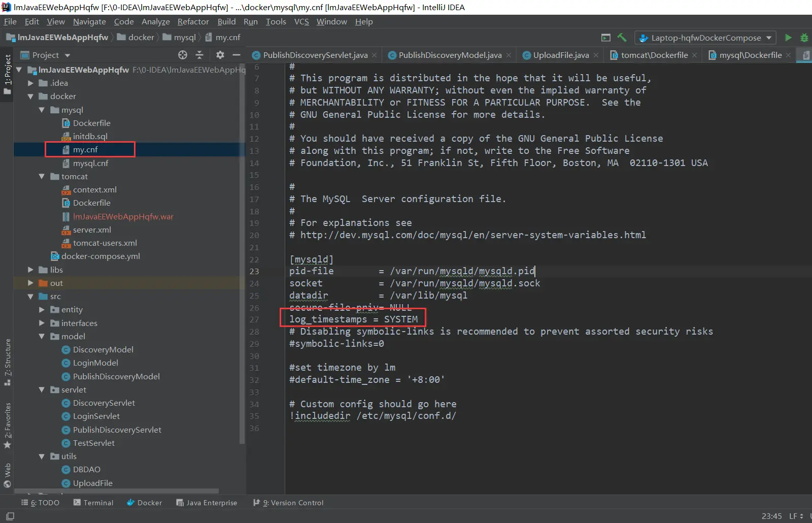Screen dimensions: 812x523
Task: Collapse the mysql folder arrow
Action: 42,110
